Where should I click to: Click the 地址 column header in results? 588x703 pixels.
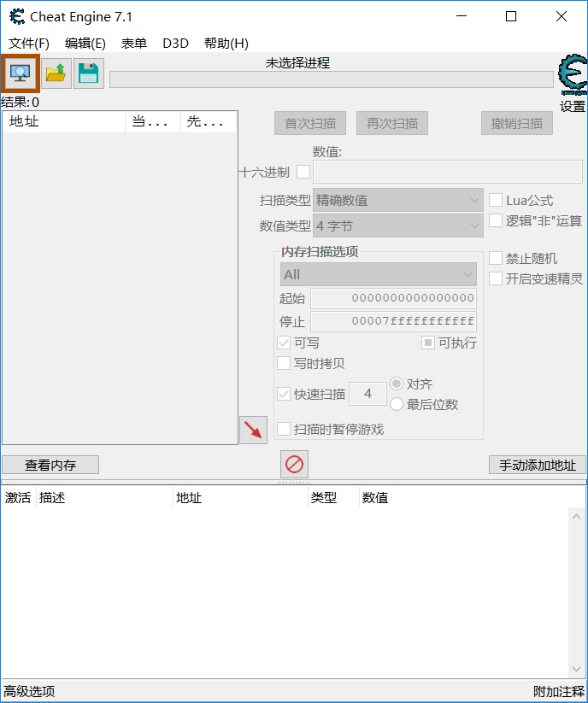tap(64, 122)
